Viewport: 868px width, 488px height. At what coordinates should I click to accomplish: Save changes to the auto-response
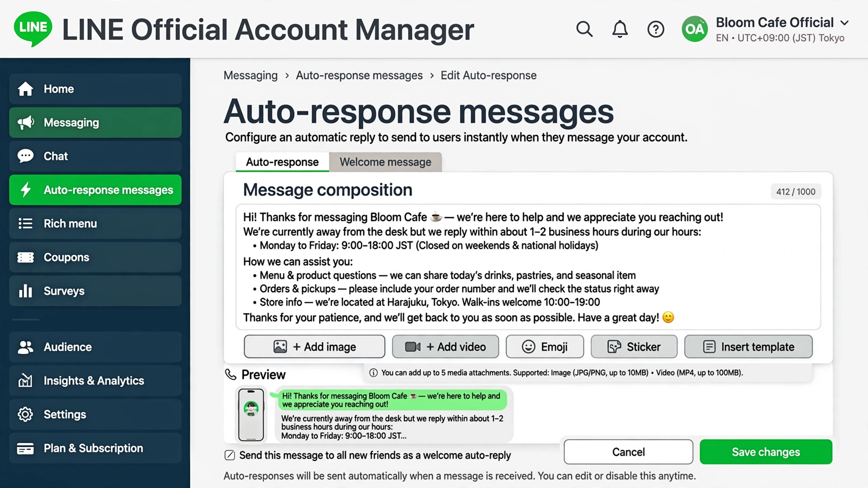point(766,452)
